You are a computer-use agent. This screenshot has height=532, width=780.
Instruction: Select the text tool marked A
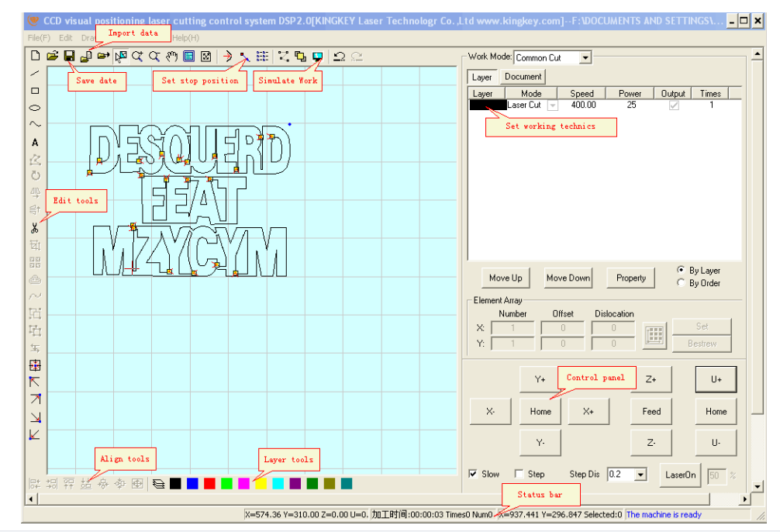tap(35, 143)
